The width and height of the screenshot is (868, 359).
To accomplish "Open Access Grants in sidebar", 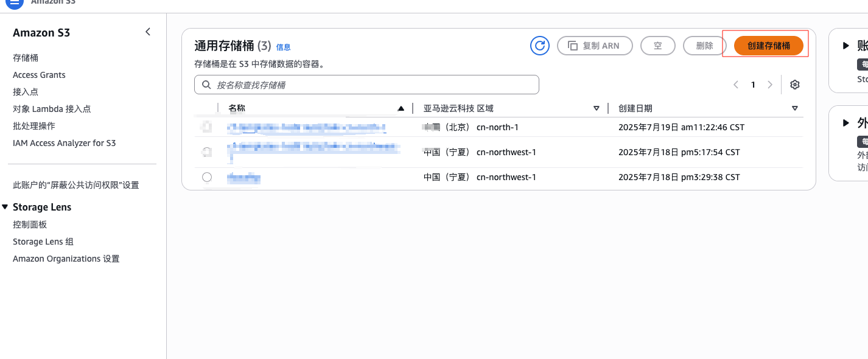I will (x=39, y=75).
